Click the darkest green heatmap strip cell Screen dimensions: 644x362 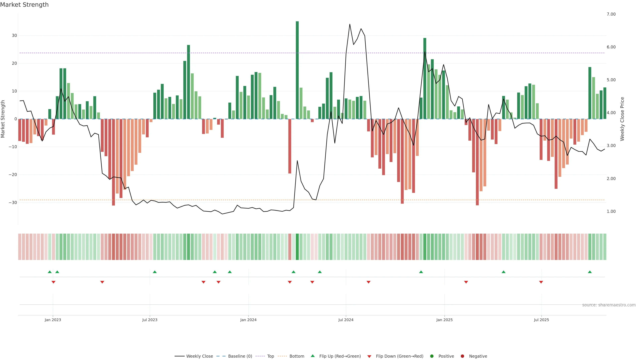pyautogui.click(x=297, y=247)
